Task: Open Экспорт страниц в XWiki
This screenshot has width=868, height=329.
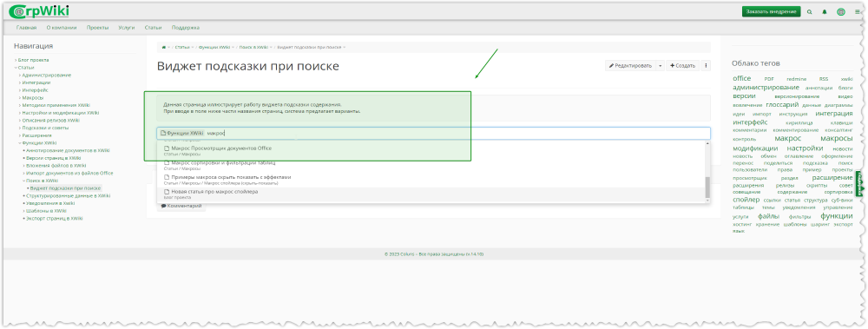Action: pyautogui.click(x=54, y=218)
